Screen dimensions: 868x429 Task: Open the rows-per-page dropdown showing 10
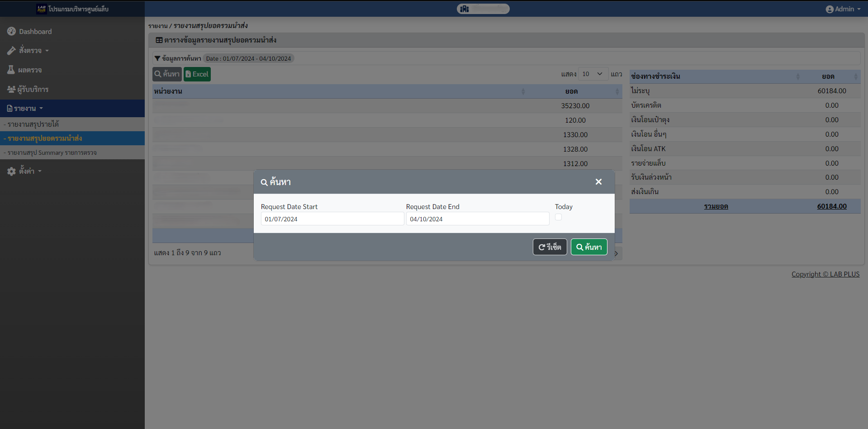pyautogui.click(x=593, y=74)
